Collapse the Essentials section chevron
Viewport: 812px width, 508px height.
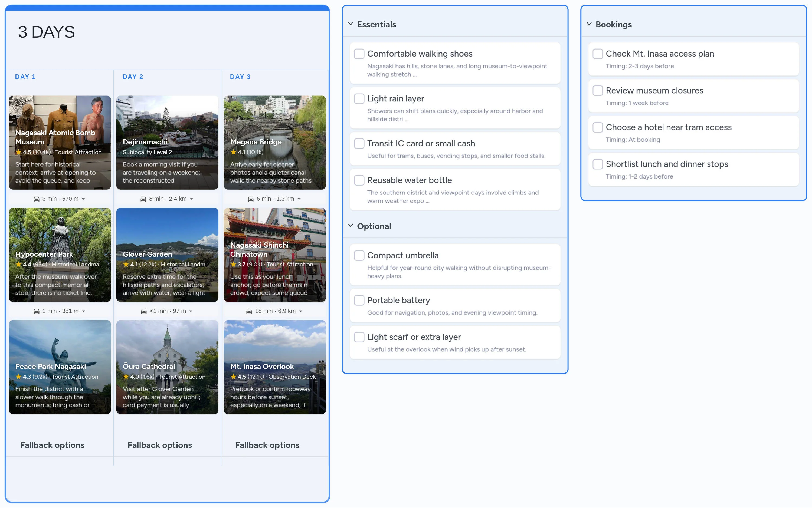point(351,24)
